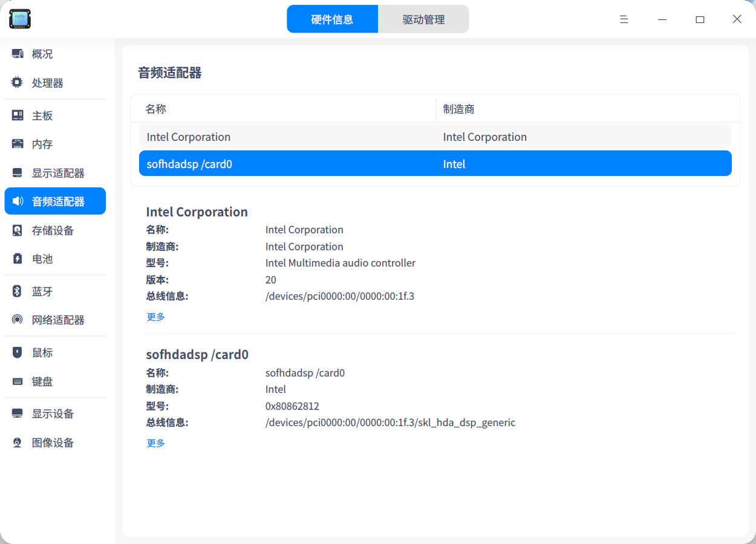Click the Device Manager app logo icon
This screenshot has width=756, height=544.
[20, 19]
